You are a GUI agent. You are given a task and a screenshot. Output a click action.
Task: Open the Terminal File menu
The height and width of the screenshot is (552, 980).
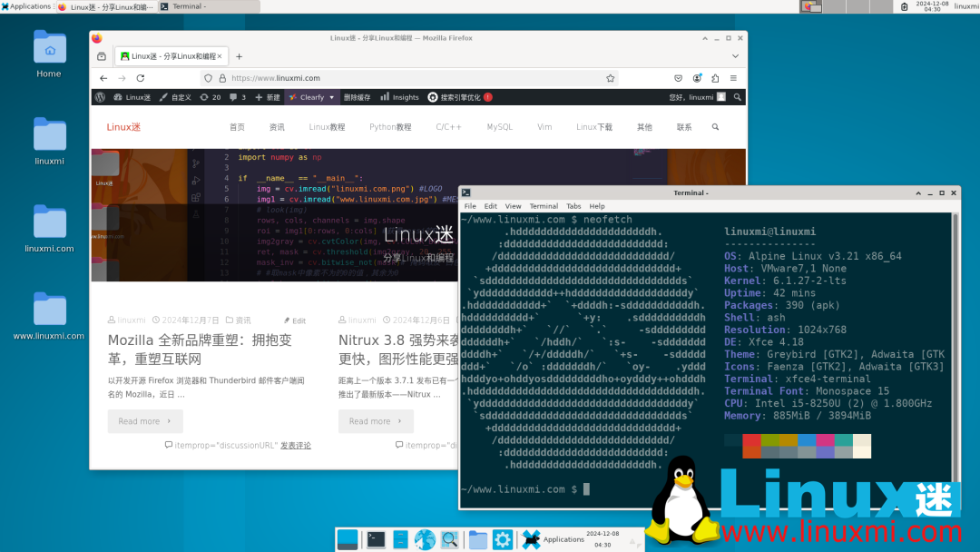[x=470, y=206]
